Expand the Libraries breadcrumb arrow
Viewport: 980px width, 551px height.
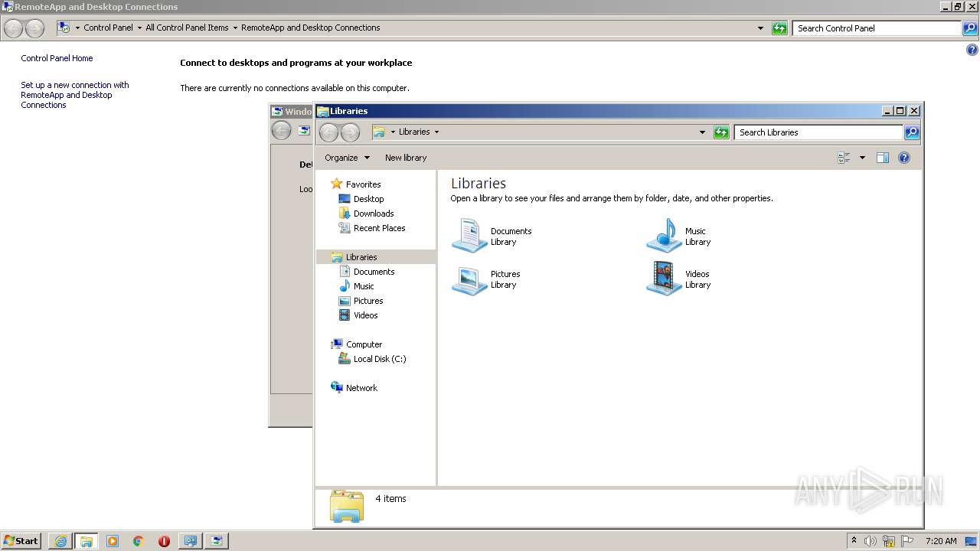point(436,132)
